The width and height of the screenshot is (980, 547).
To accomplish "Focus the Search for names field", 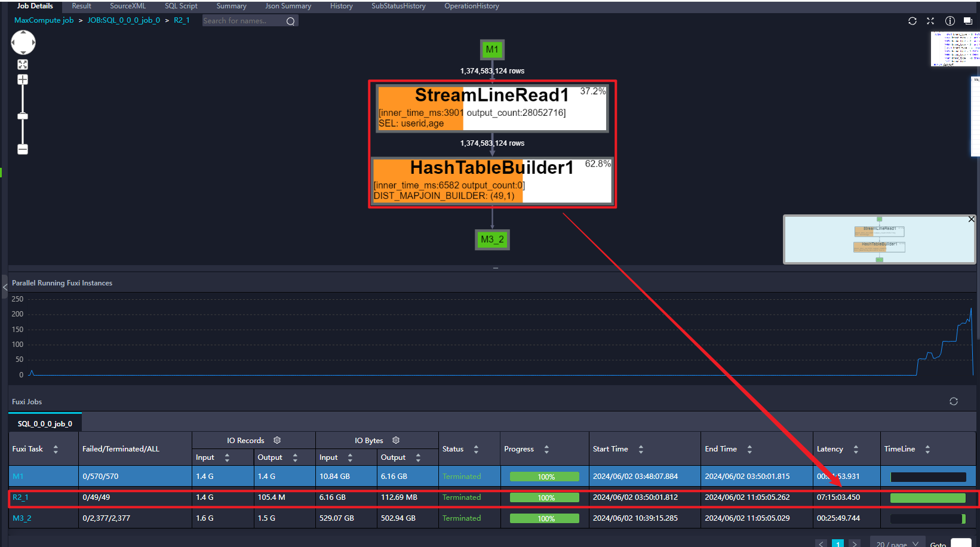I will click(x=242, y=21).
